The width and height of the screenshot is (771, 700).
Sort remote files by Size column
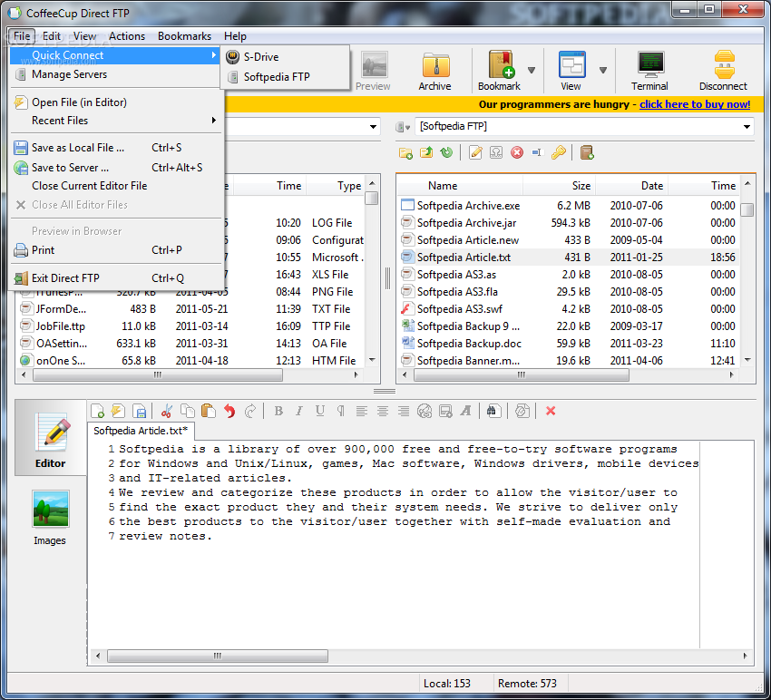(x=559, y=186)
